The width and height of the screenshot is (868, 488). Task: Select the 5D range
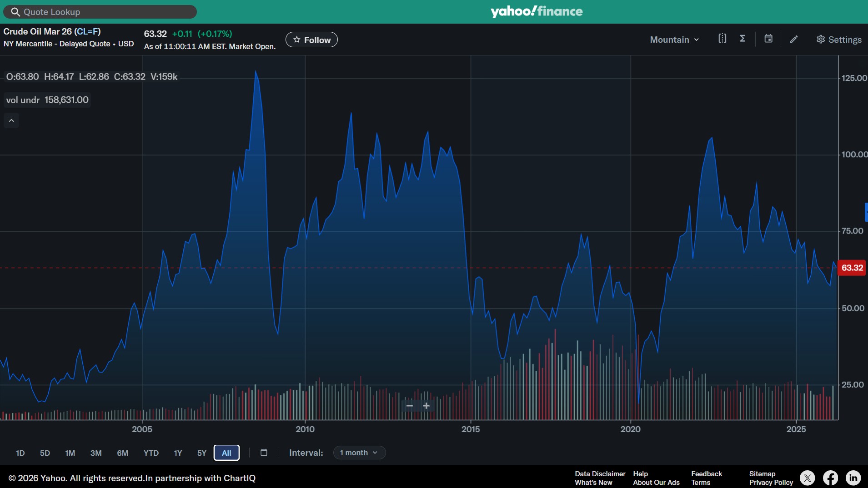(x=45, y=453)
